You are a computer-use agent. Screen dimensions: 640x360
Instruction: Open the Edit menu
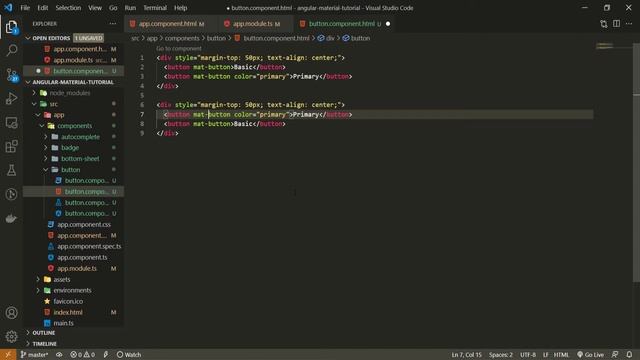42,8
